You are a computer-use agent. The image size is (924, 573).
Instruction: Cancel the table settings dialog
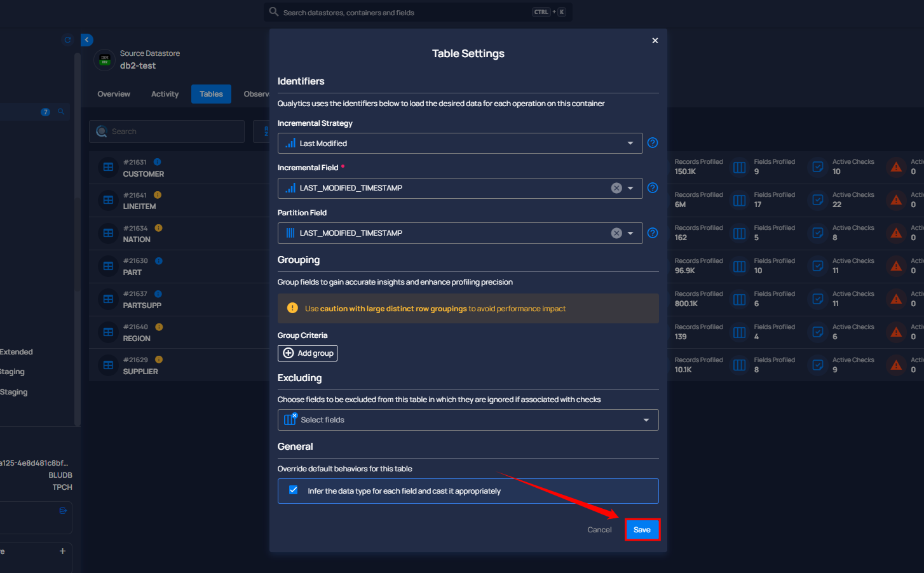(599, 530)
